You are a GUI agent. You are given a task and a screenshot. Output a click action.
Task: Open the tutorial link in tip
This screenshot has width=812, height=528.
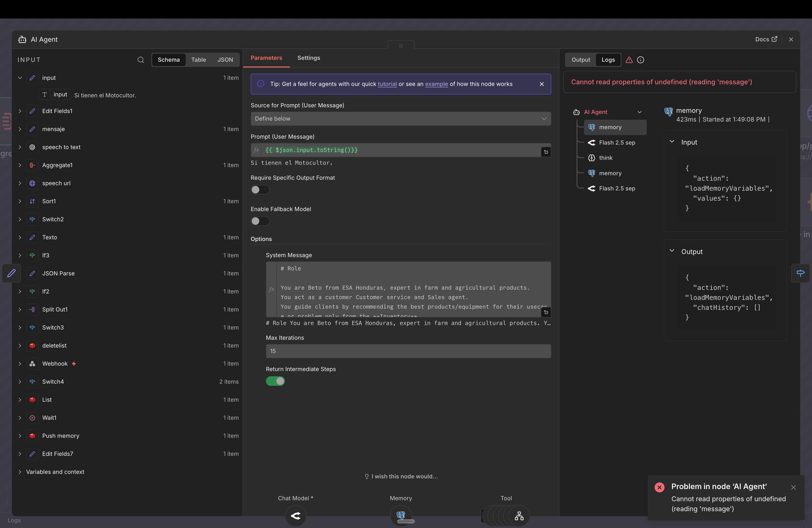coord(387,84)
